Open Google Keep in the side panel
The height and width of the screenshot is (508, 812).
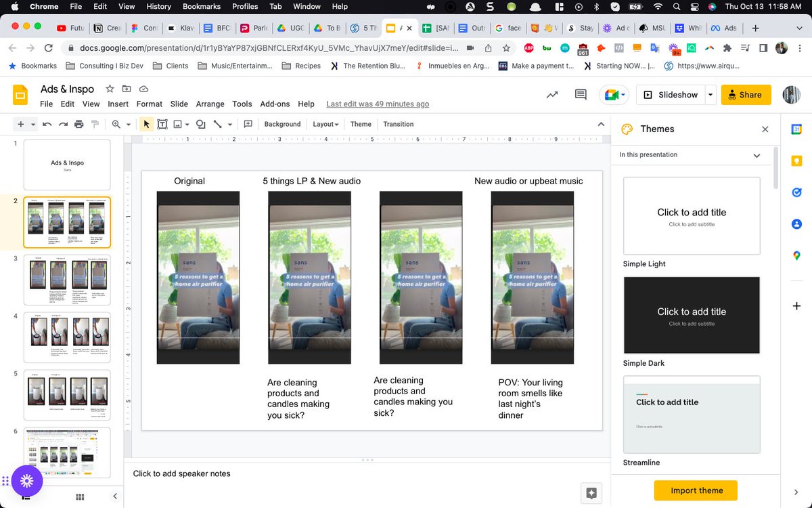(796, 161)
